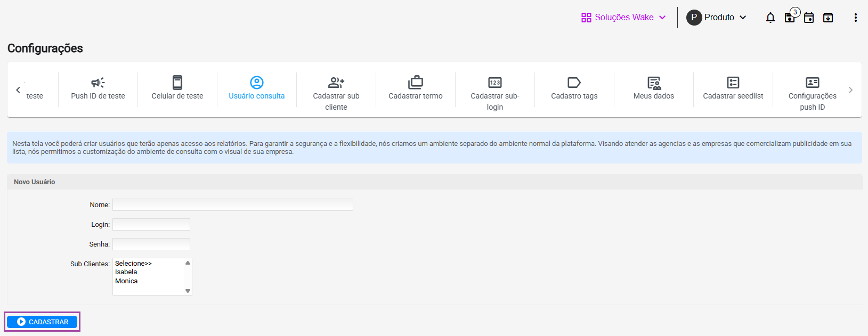
Task: Click the Configurações page heading
Action: pos(45,48)
